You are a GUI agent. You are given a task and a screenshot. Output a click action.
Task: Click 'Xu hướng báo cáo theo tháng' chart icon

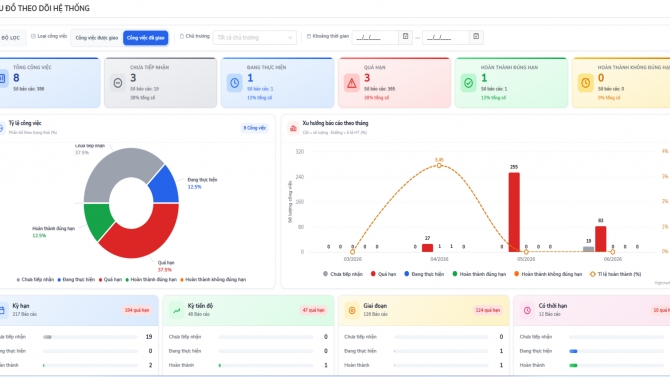coord(293,128)
